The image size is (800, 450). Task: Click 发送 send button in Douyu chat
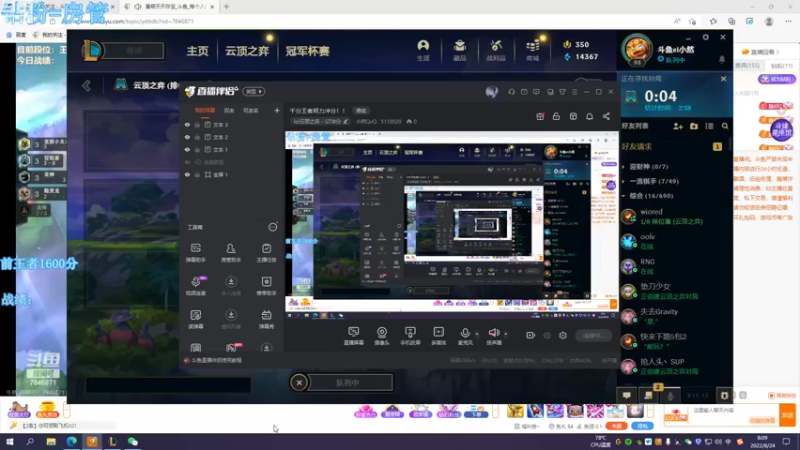click(787, 415)
